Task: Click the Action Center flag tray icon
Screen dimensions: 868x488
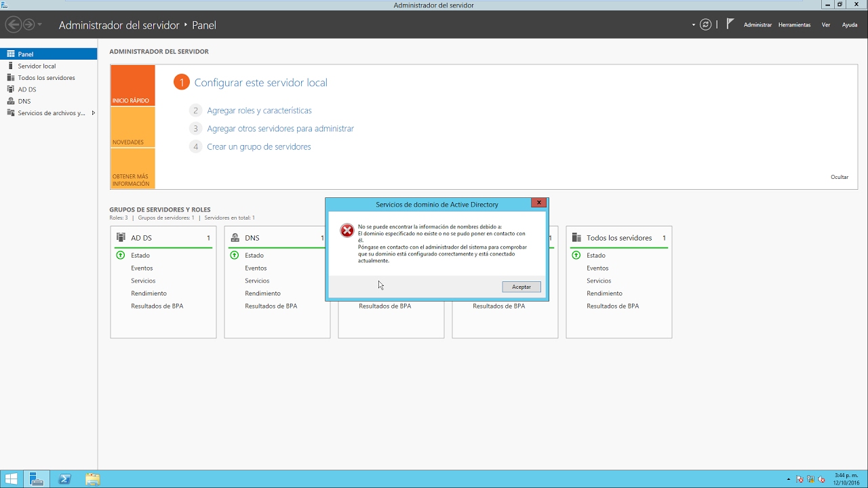Action: tap(800, 480)
